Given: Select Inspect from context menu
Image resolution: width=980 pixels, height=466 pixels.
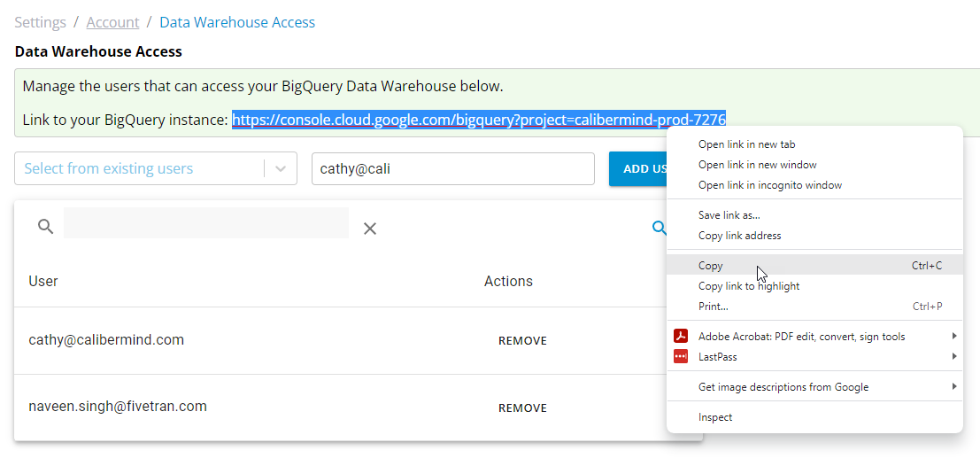Looking at the screenshot, I should click(x=815, y=417).
